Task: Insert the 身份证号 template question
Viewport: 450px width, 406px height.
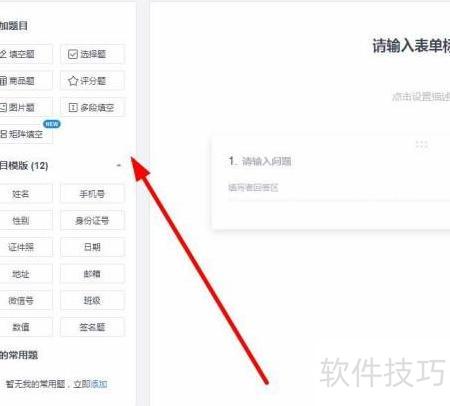Action: click(x=92, y=220)
